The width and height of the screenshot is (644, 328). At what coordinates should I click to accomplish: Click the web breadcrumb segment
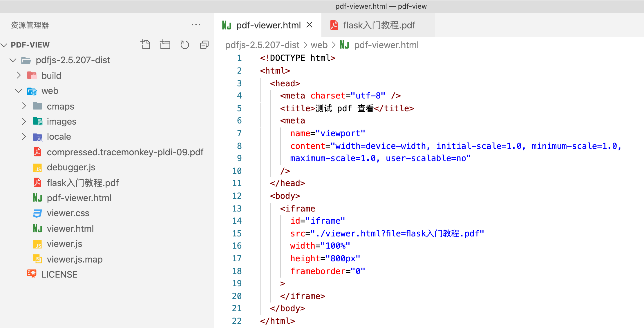click(x=319, y=45)
